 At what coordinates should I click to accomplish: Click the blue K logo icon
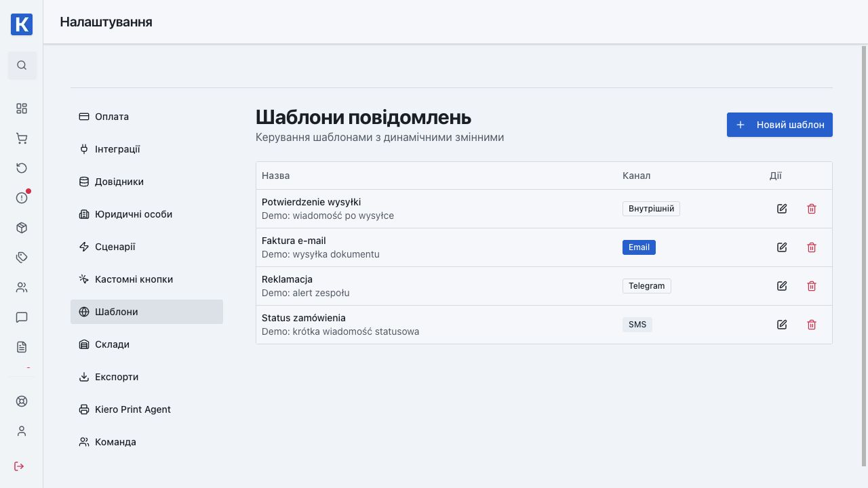click(22, 24)
